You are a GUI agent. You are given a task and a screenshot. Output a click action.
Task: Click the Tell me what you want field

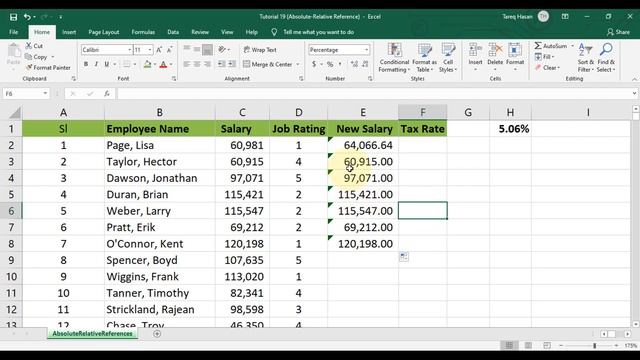click(318, 32)
